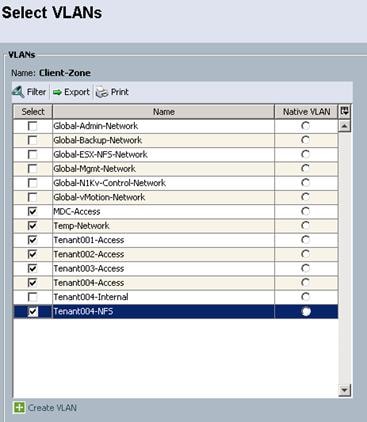Enable the Global-ESX-NFS-Network checkbox
The height and width of the screenshot is (422, 367).
[33, 155]
